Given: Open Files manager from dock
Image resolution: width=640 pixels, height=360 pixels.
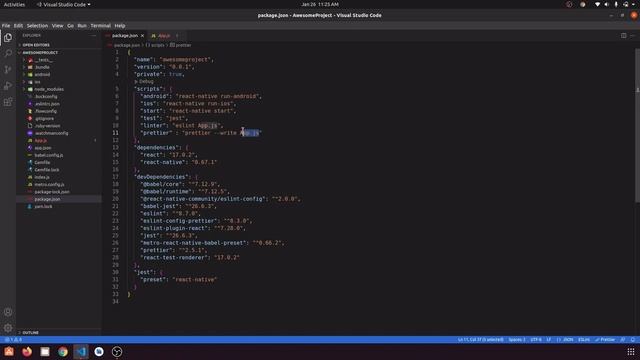Looking at the screenshot, I should pyautogui.click(x=45, y=351).
